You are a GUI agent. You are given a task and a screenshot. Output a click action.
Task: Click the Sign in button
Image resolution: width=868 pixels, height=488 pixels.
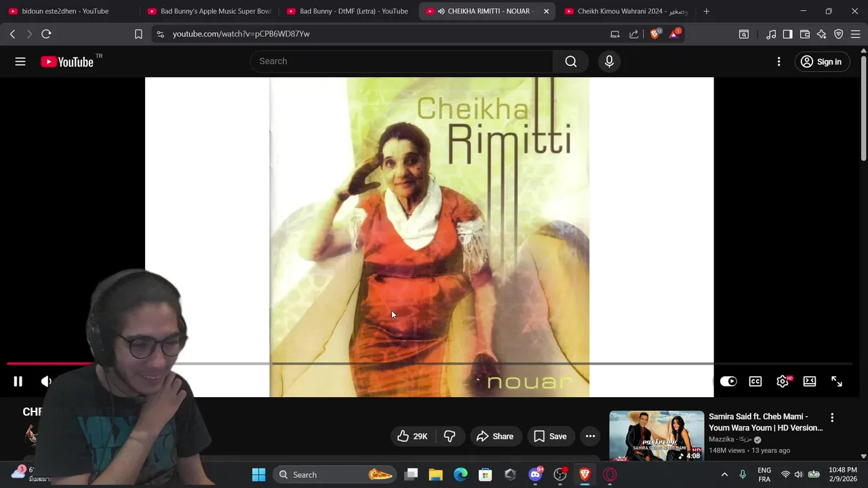pos(822,62)
